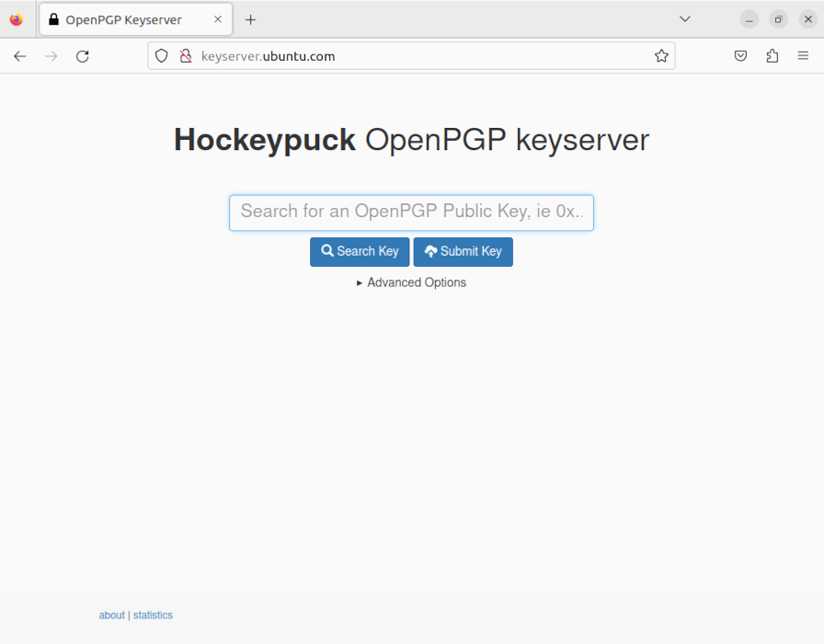Bookmark this page using the star icon

pos(661,55)
